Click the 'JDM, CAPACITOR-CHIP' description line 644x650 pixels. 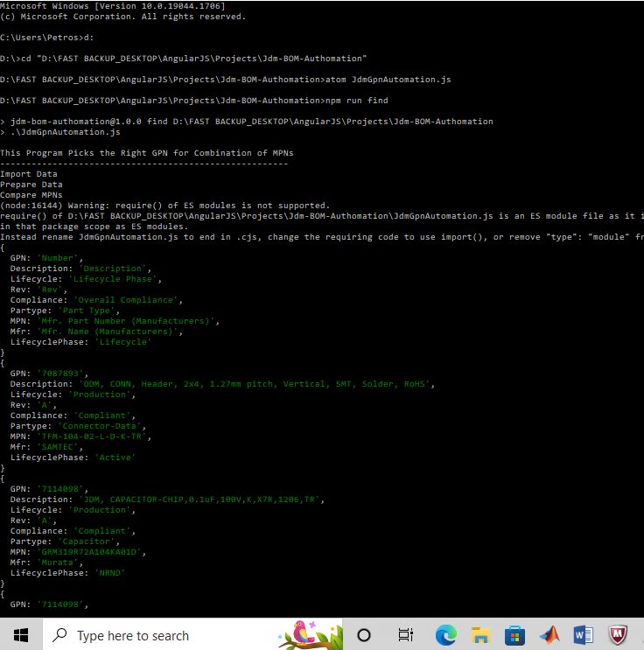(x=167, y=500)
